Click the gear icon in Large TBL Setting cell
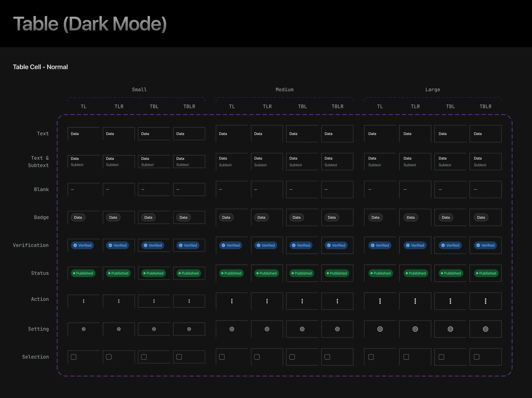The image size is (532, 398). (451, 329)
